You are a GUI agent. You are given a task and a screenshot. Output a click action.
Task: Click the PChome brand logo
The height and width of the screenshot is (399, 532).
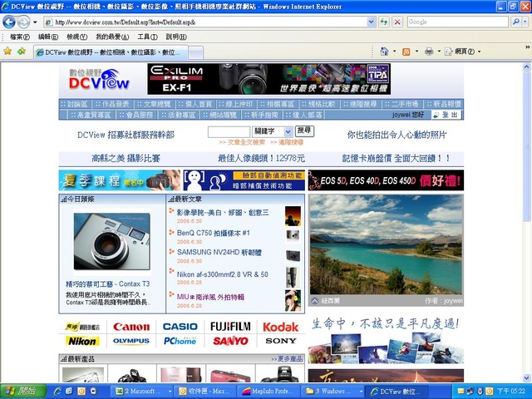180,341
